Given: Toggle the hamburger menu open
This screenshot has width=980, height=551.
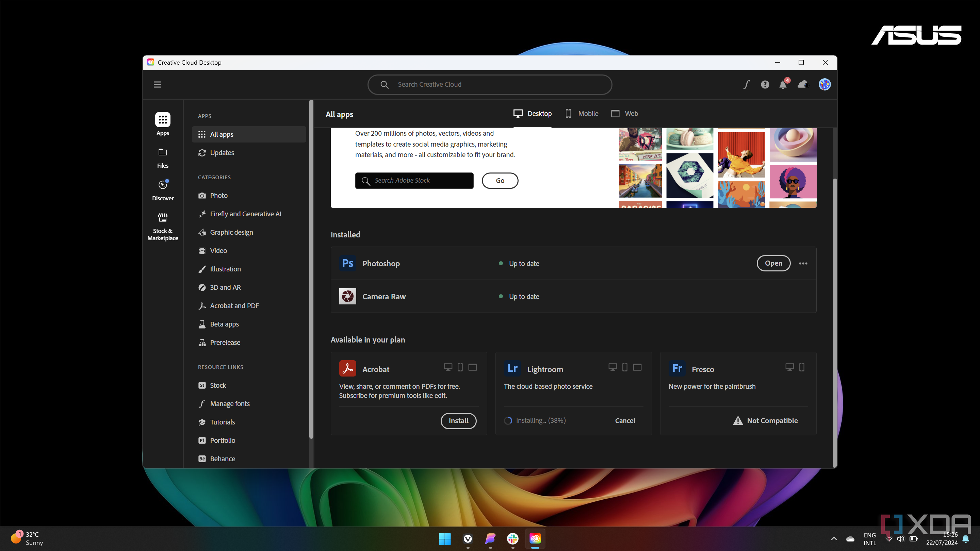Looking at the screenshot, I should [x=158, y=84].
